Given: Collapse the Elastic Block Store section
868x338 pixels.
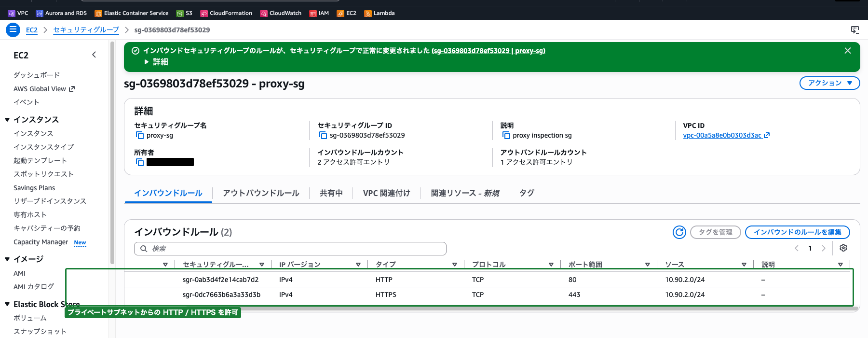Looking at the screenshot, I should (x=7, y=304).
